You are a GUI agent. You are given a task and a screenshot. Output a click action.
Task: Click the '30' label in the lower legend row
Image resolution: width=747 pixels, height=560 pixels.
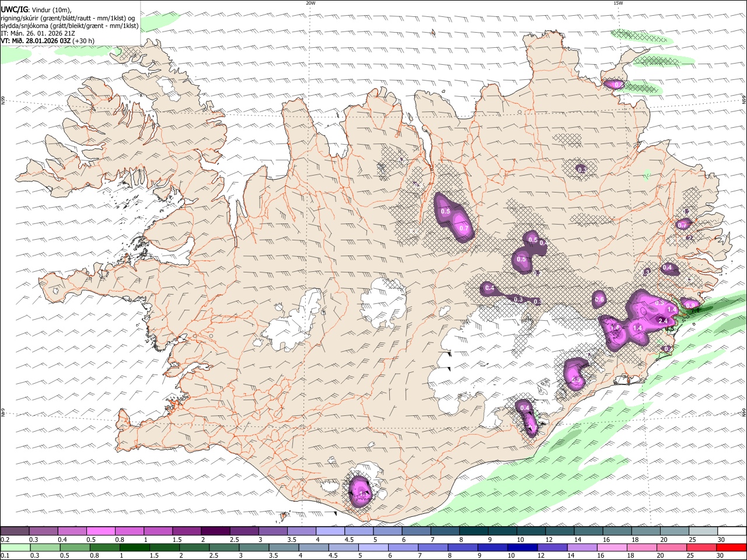(x=721, y=556)
